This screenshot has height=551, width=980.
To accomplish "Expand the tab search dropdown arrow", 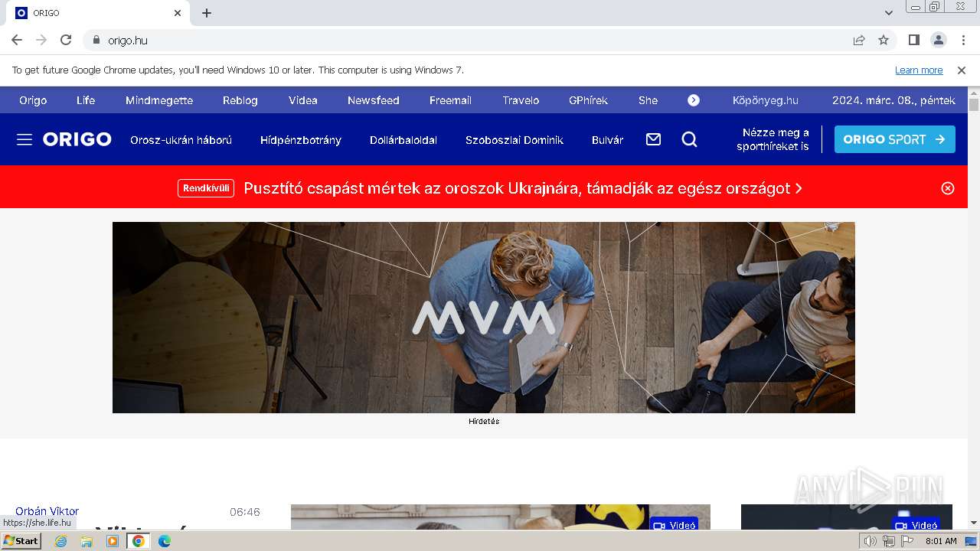I will coord(889,13).
